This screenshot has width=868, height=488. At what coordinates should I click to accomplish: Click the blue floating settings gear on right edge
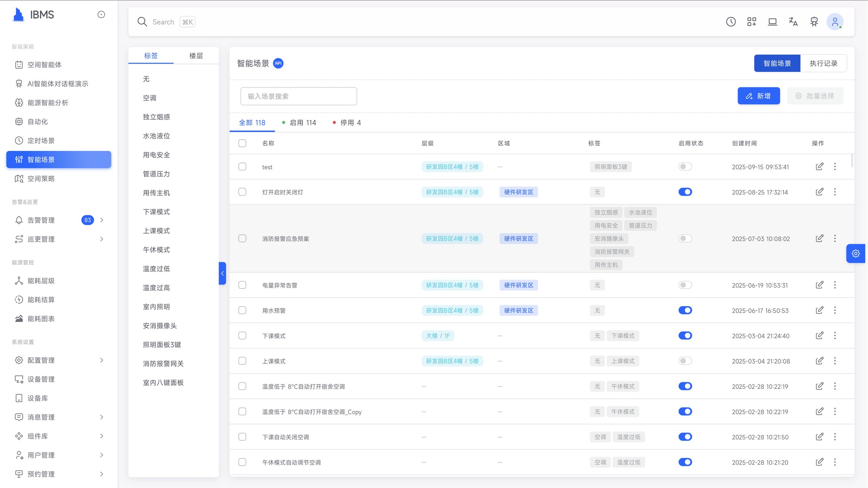tap(856, 253)
